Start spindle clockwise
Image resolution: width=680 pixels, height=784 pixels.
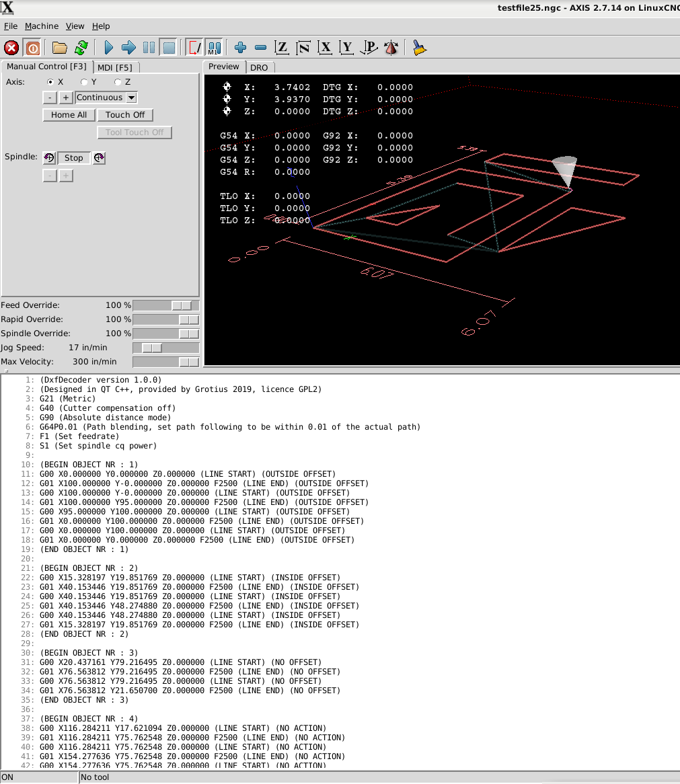pyautogui.click(x=99, y=158)
